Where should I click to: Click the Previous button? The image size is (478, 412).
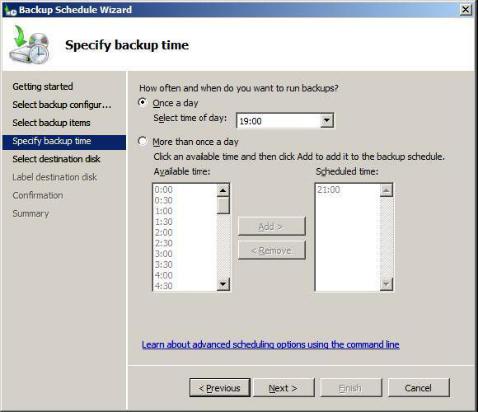[x=220, y=388]
